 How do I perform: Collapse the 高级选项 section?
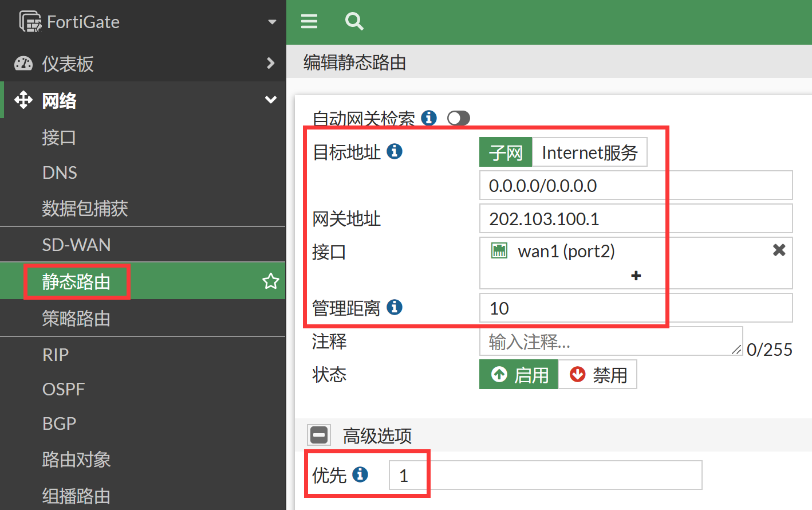point(319,436)
